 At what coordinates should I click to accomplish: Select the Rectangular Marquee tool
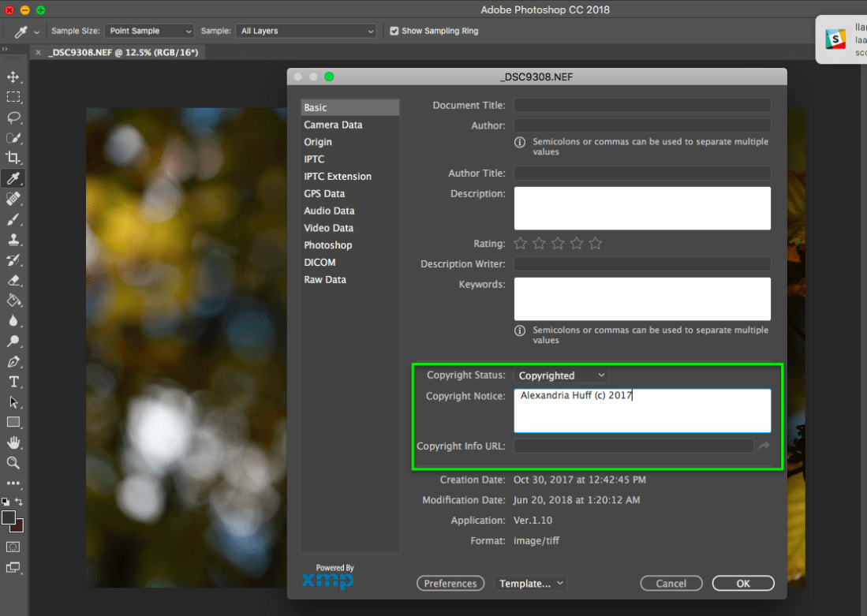pyautogui.click(x=14, y=97)
